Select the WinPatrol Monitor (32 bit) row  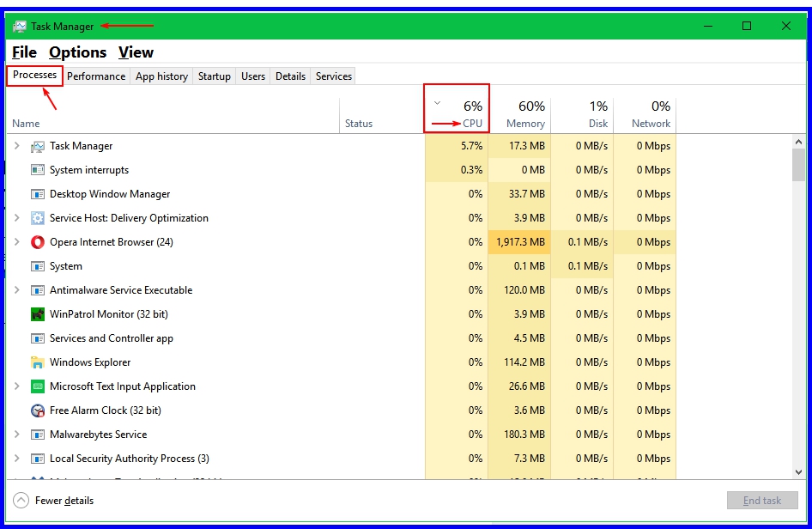pyautogui.click(x=342, y=314)
